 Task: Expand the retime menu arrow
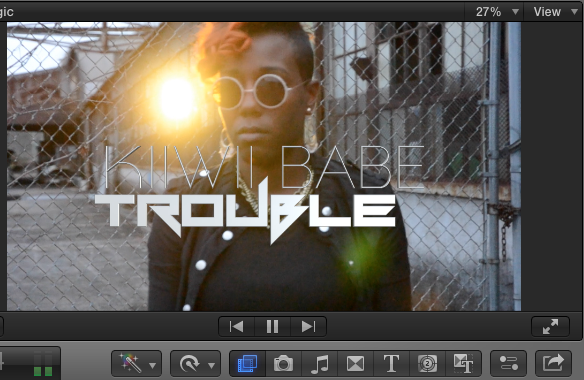212,365
